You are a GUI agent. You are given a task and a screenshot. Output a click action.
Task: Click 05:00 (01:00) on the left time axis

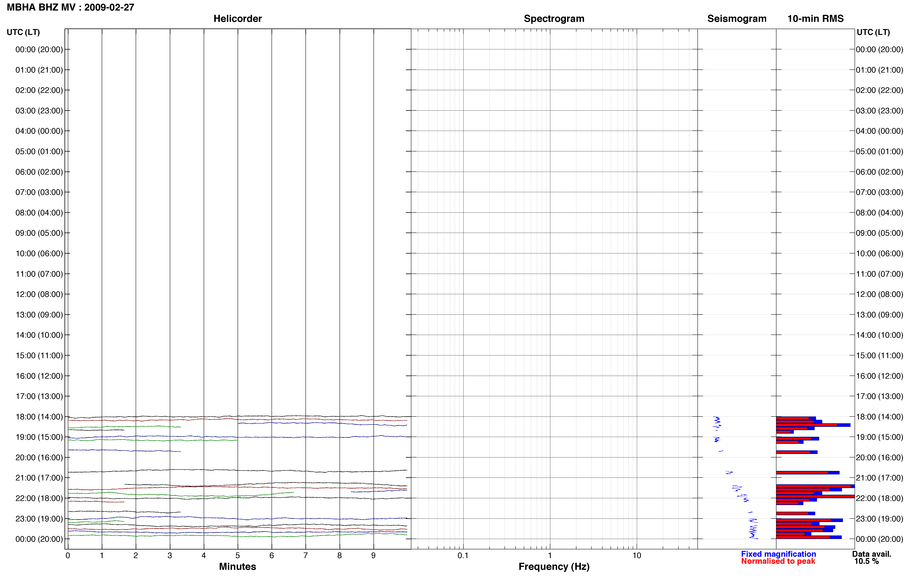coord(39,151)
